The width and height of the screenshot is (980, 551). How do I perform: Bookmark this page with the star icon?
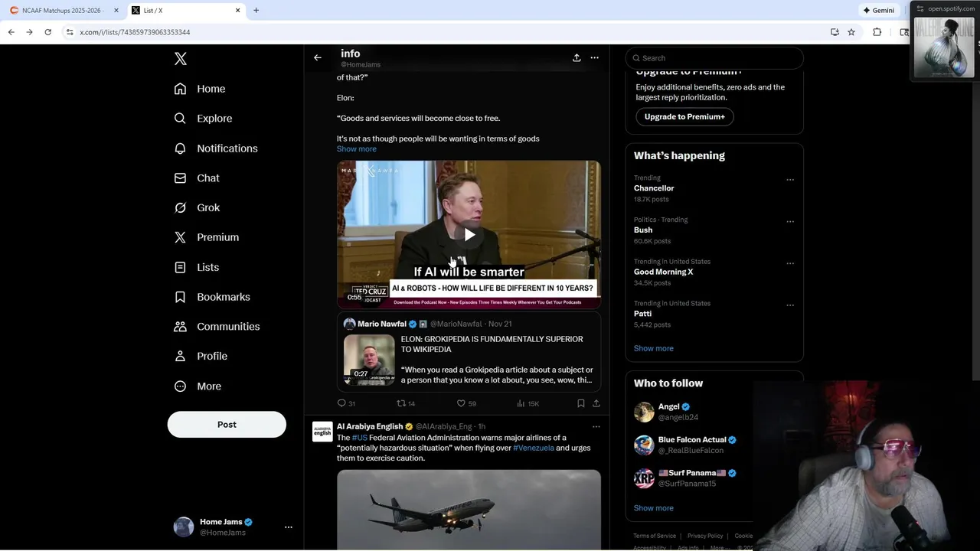(851, 32)
